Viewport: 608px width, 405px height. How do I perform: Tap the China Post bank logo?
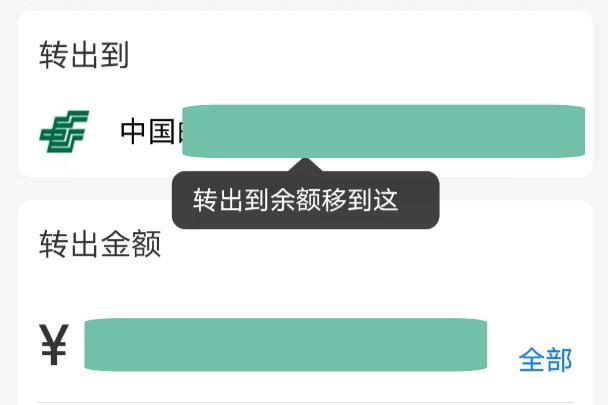63,132
